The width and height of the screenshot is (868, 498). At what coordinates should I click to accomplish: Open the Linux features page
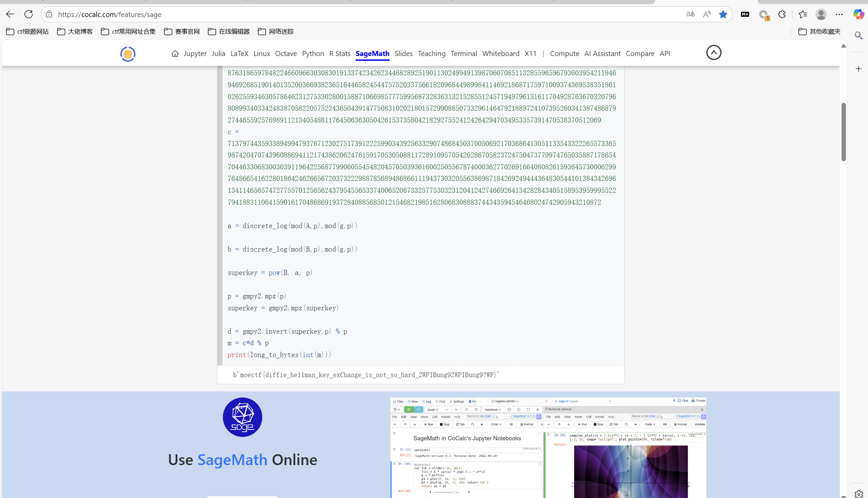coord(262,54)
